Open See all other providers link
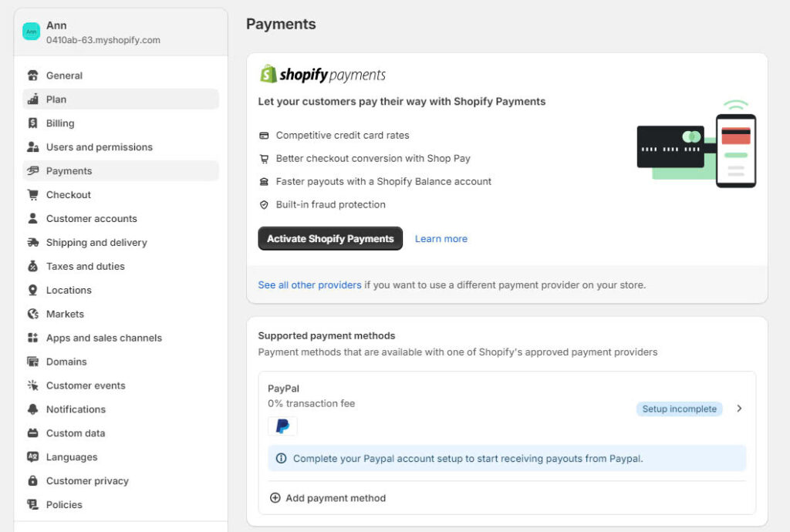Viewport: 790px width, 532px height. click(309, 285)
